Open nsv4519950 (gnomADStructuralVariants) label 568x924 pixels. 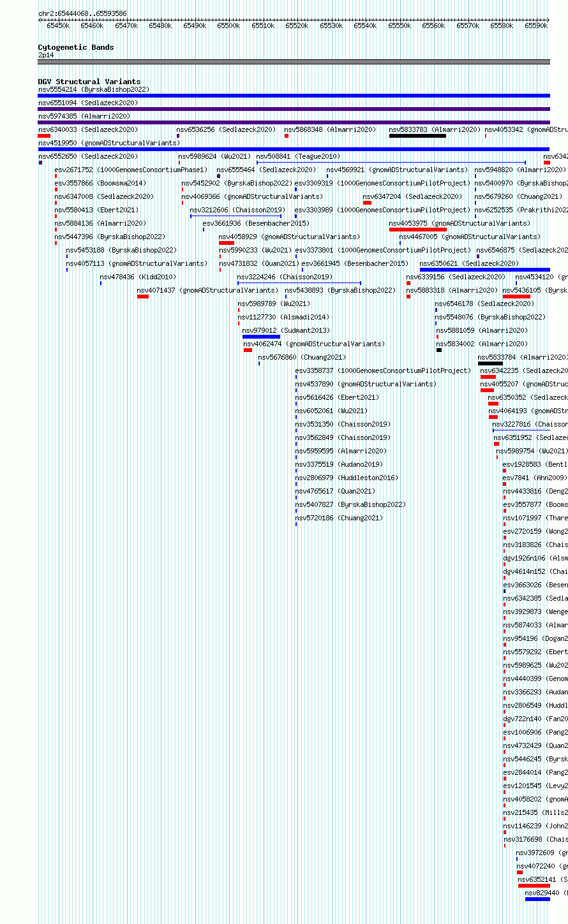[109, 143]
